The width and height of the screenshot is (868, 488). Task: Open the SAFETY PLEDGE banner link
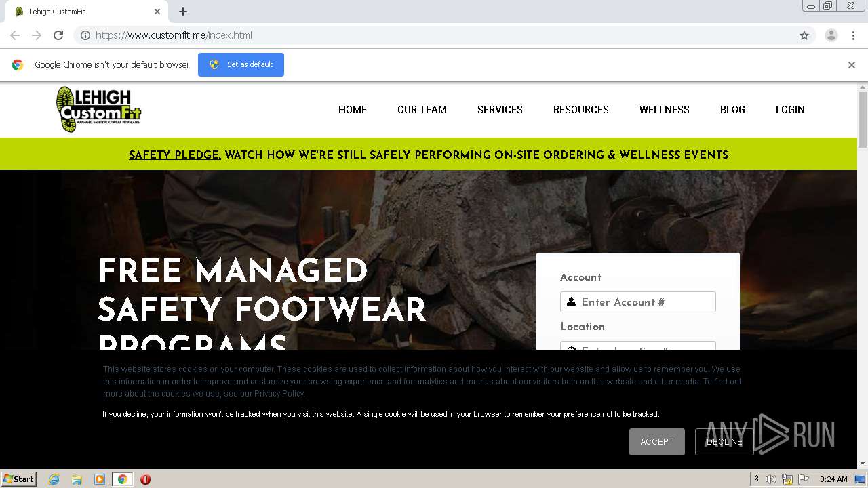[x=175, y=155]
